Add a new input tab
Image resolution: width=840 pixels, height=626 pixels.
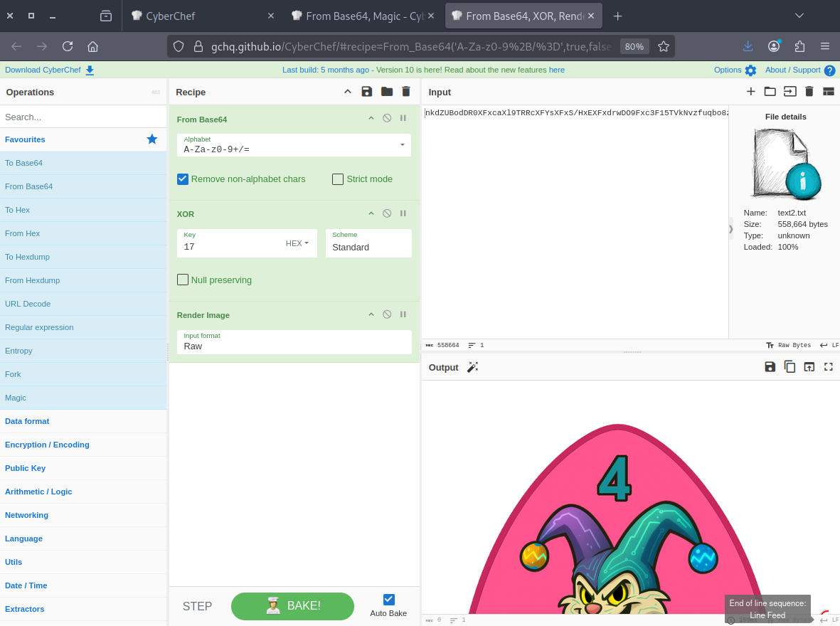(x=750, y=92)
